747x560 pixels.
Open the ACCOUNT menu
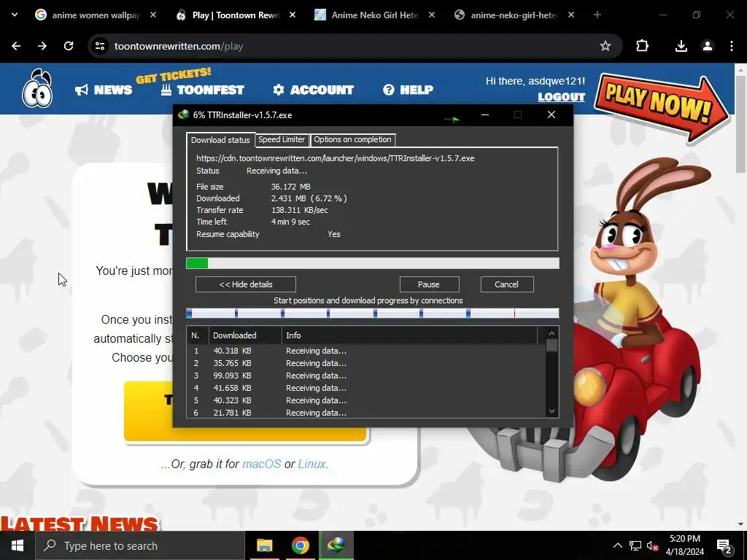(313, 90)
